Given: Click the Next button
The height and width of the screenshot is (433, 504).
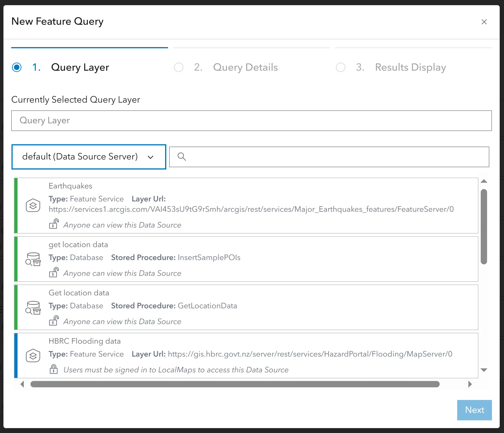Looking at the screenshot, I should click(x=474, y=410).
